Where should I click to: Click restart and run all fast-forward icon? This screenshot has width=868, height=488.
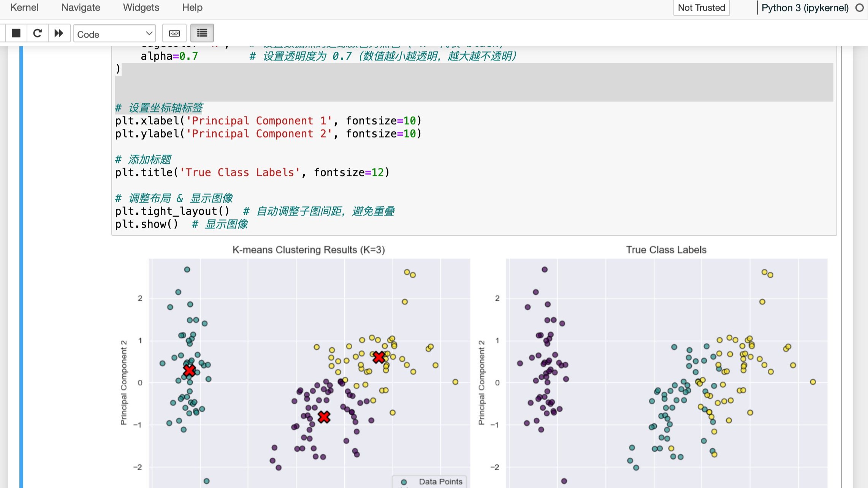(x=59, y=33)
